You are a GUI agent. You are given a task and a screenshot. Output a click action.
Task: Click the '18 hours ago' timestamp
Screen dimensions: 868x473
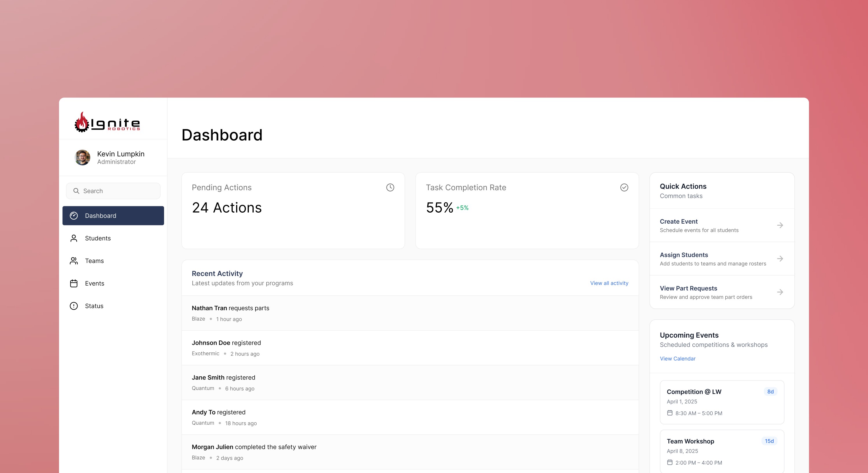coord(241,424)
